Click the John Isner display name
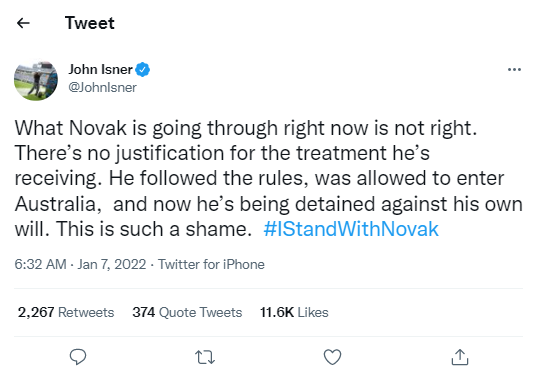The image size is (538, 377). pos(100,70)
